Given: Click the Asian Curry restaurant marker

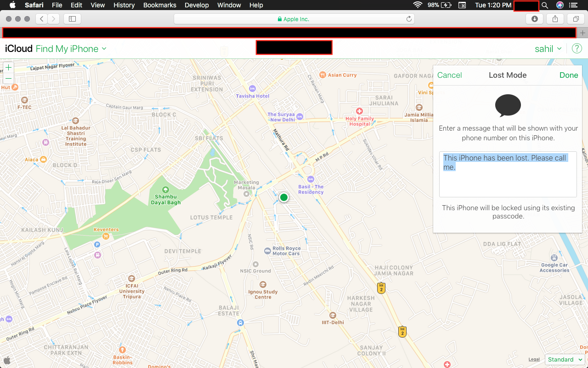Looking at the screenshot, I should click(x=322, y=75).
